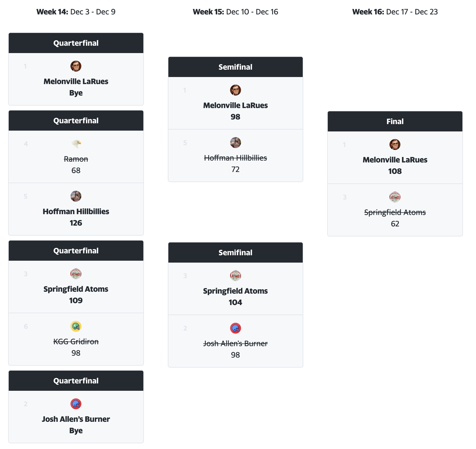
Task: Select the top Semifinal matchup header
Action: (236, 67)
